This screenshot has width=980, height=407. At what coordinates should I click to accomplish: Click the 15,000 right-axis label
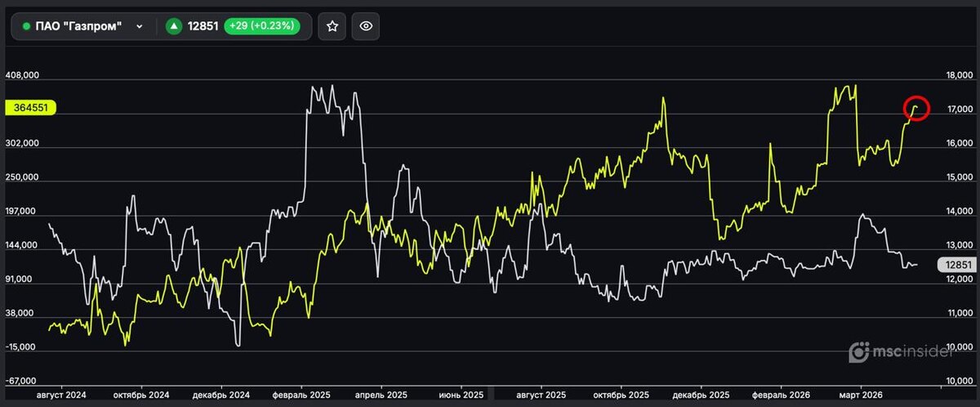click(x=959, y=177)
